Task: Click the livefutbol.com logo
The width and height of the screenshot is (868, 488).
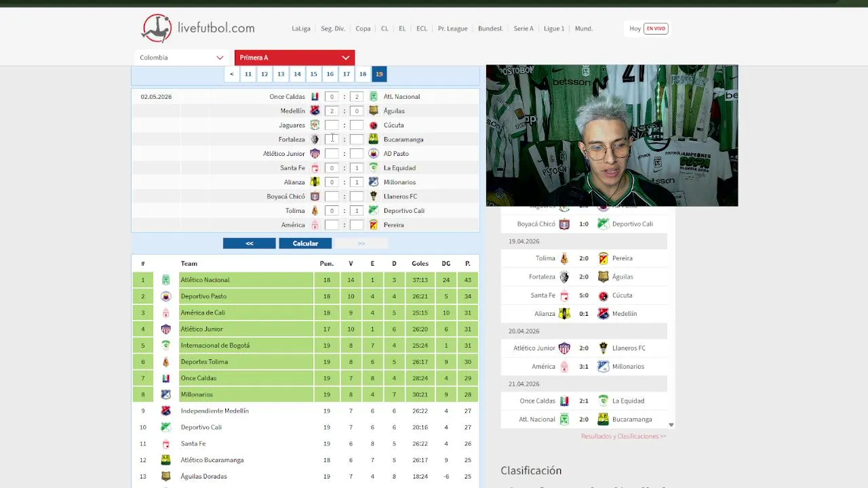Action: click(x=198, y=28)
